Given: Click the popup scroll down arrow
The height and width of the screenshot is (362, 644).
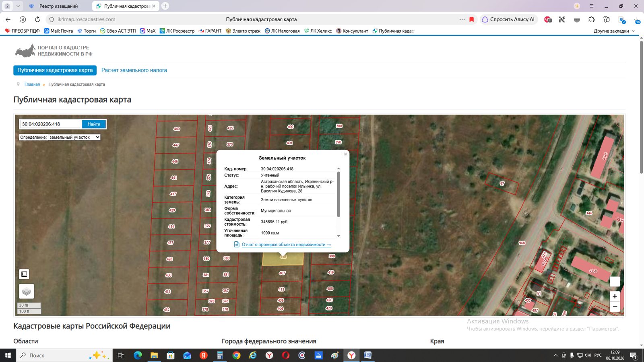Looking at the screenshot, I should point(339,236).
